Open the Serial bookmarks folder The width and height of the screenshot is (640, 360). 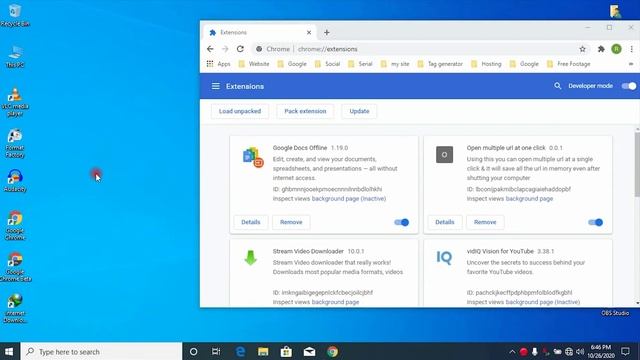tap(360, 64)
